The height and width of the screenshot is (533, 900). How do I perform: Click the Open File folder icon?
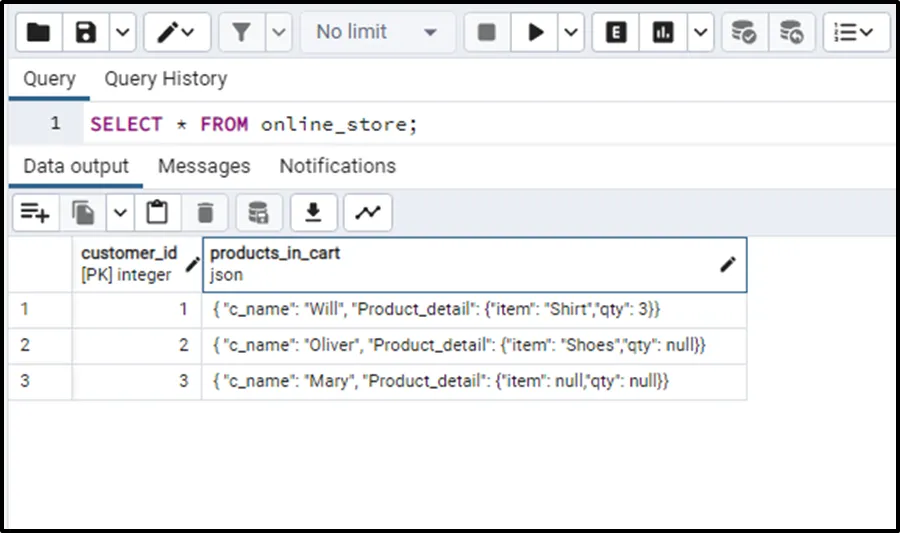pos(38,32)
